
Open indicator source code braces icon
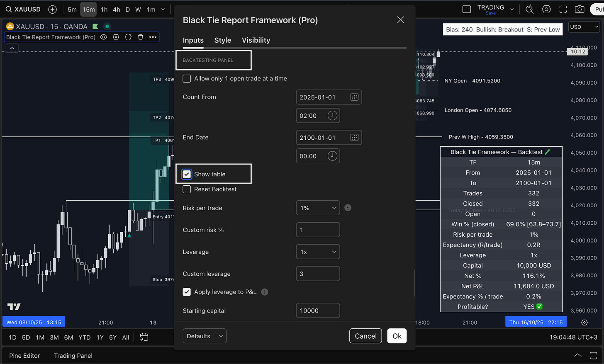(128, 37)
